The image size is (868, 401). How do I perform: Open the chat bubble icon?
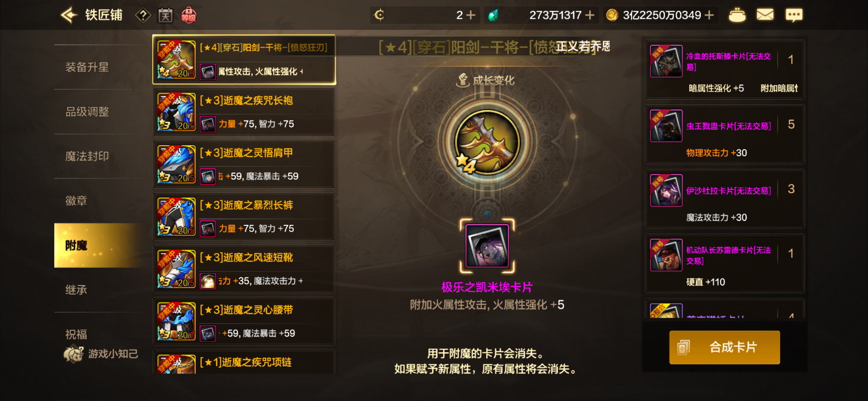794,15
